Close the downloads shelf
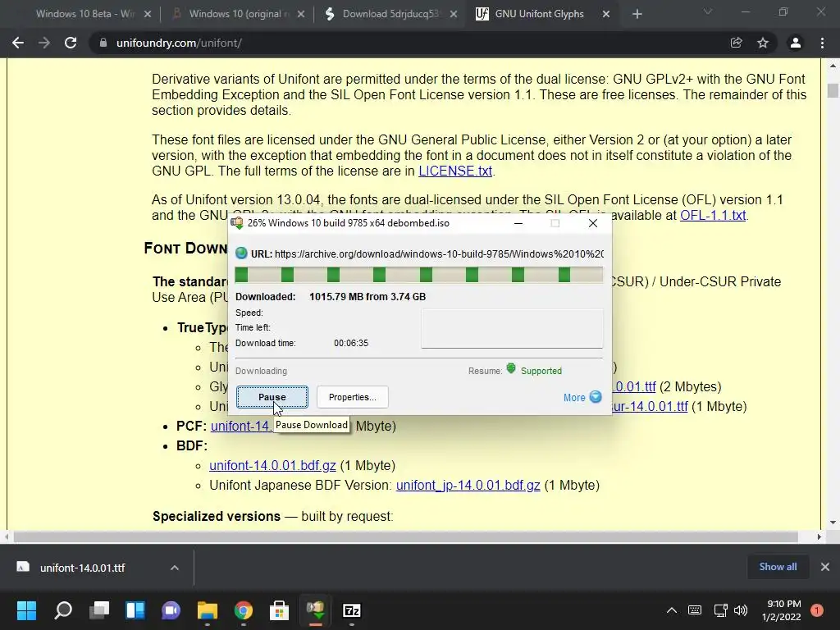Viewport: 840px width, 630px height. [825, 567]
